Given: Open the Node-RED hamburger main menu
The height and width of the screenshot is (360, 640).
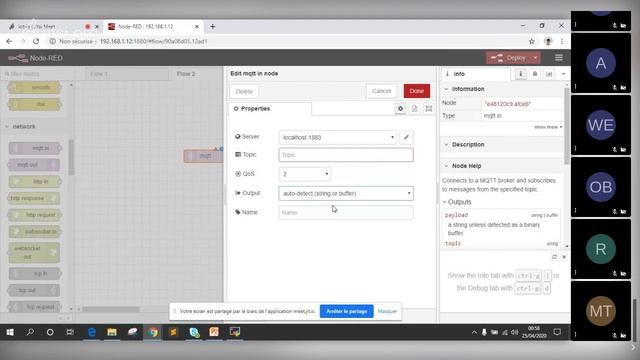Looking at the screenshot, I should [x=559, y=58].
